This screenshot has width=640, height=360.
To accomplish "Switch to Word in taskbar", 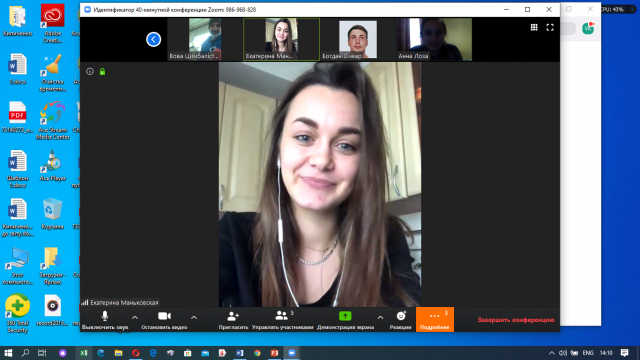I will pos(240,353).
